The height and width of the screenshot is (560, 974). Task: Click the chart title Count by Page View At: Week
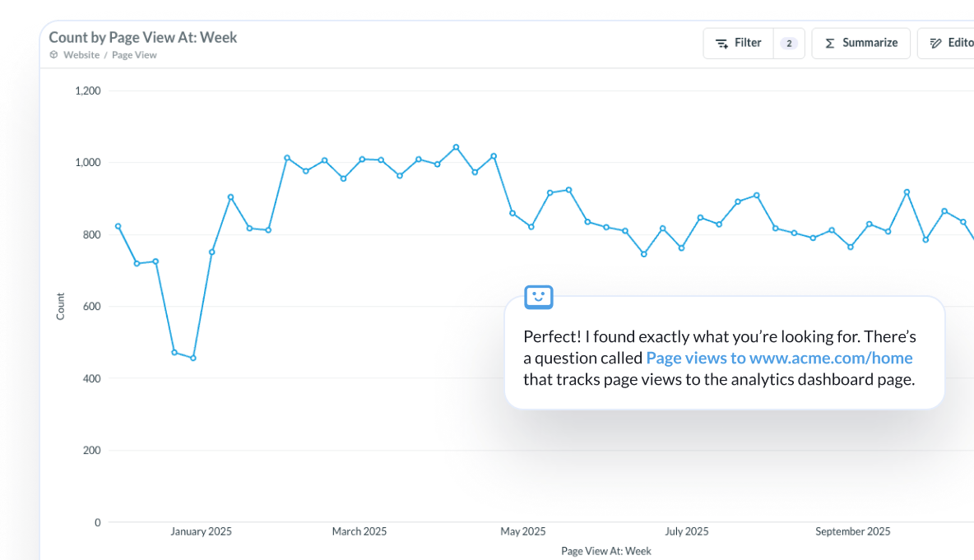[142, 38]
